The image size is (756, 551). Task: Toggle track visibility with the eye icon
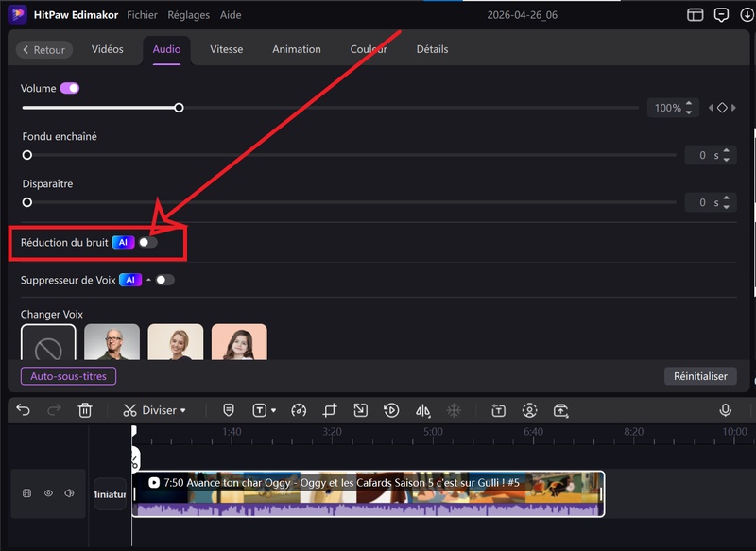(48, 493)
